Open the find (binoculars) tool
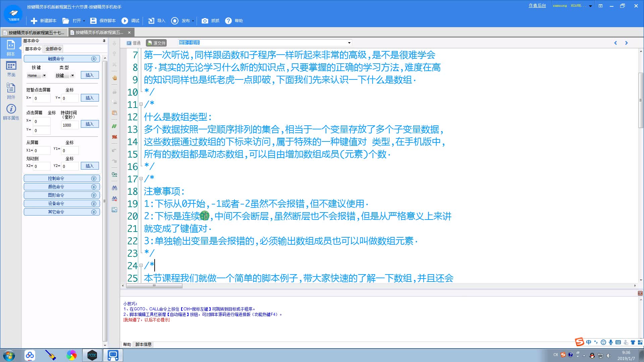Image resolution: width=644 pixels, height=362 pixels. (x=114, y=188)
